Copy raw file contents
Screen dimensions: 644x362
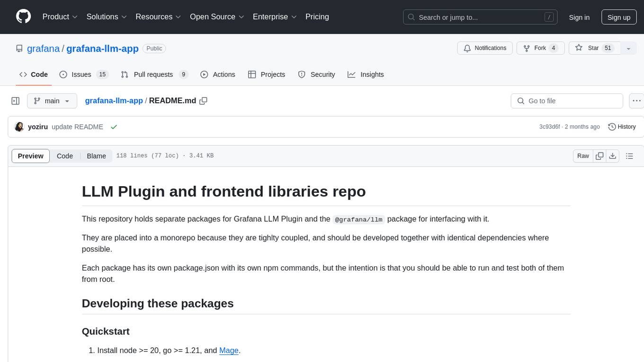[x=600, y=156]
